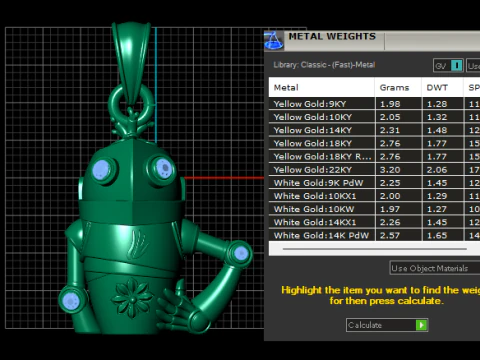Select the Yellow Gold:18KY R... row
The height and width of the screenshot is (360, 480).
374,157
